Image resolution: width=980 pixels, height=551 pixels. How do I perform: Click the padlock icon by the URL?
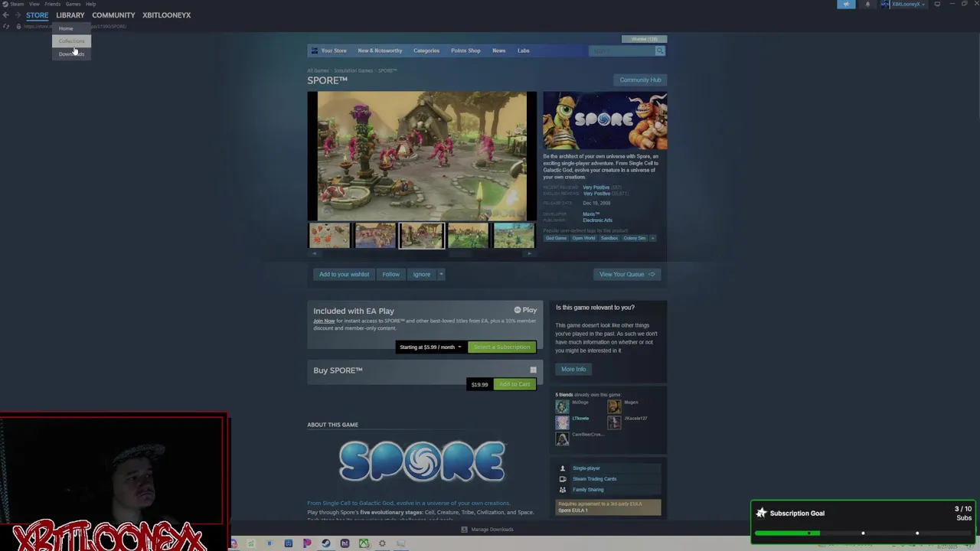(x=18, y=27)
